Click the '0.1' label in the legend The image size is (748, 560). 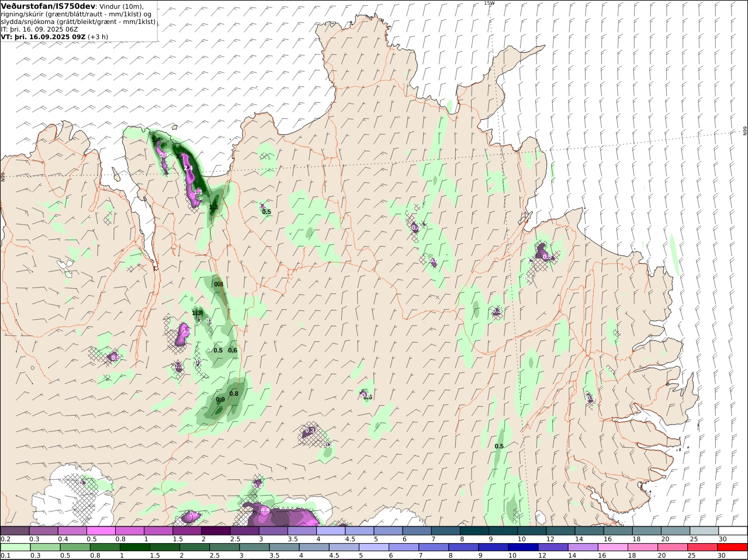[5, 555]
